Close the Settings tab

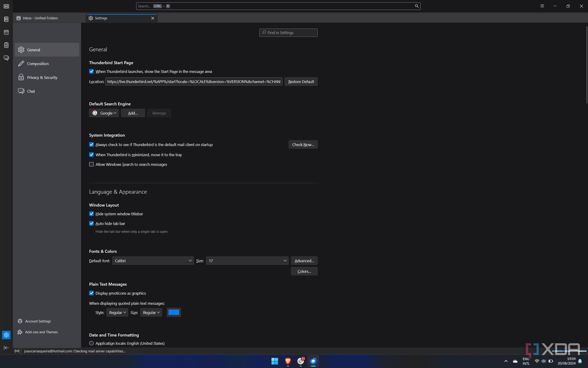coord(153,18)
